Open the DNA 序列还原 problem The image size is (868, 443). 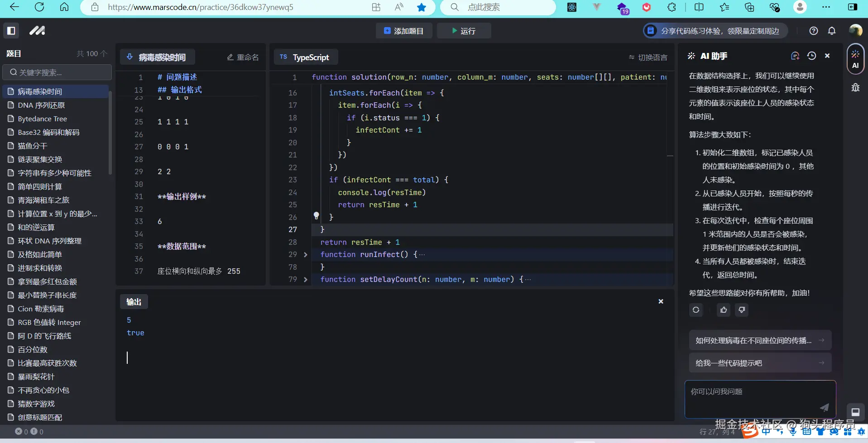pos(41,105)
